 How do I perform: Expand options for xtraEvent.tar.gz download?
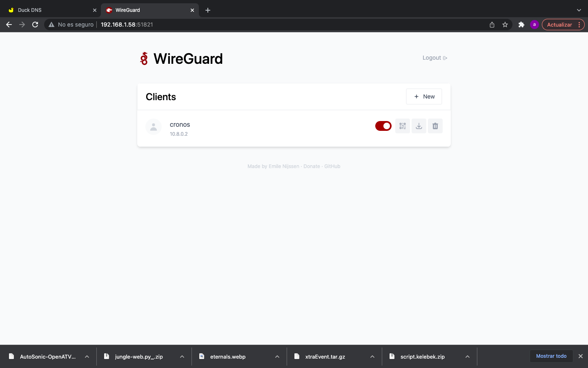[372, 357]
